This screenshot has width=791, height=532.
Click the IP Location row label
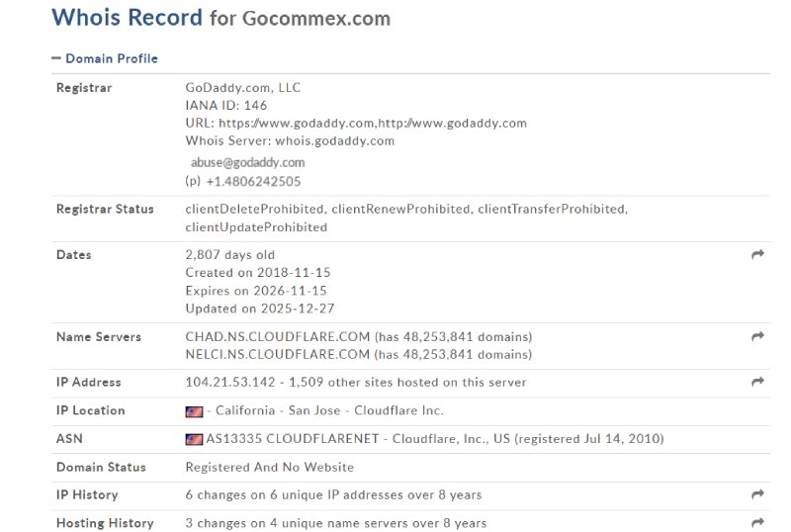pos(90,410)
